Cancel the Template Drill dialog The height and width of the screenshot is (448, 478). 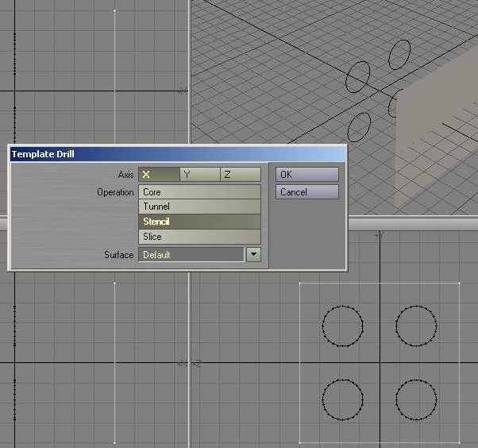[307, 192]
